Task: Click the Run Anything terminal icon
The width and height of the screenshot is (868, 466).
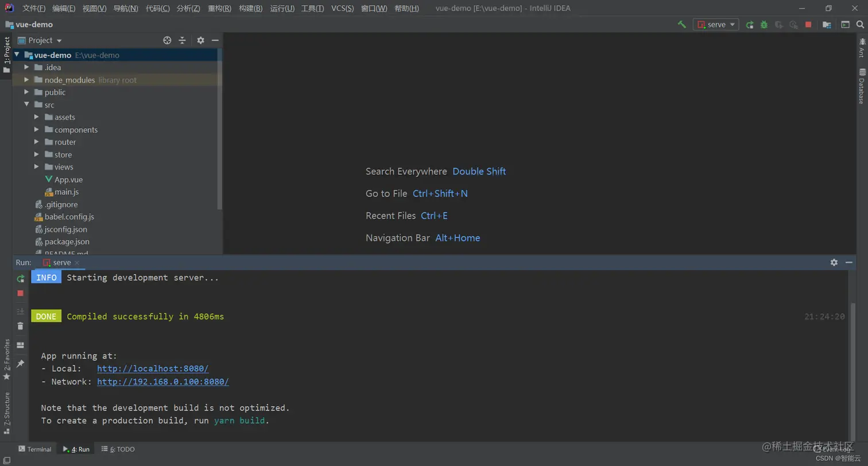Action: coord(845,25)
